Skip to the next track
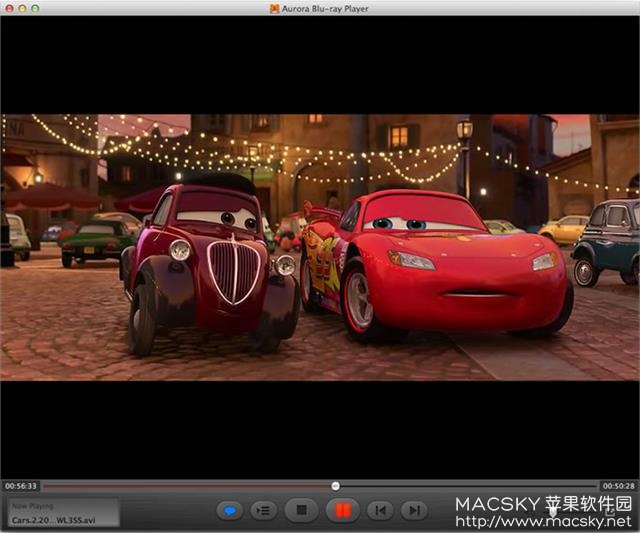 point(414,510)
